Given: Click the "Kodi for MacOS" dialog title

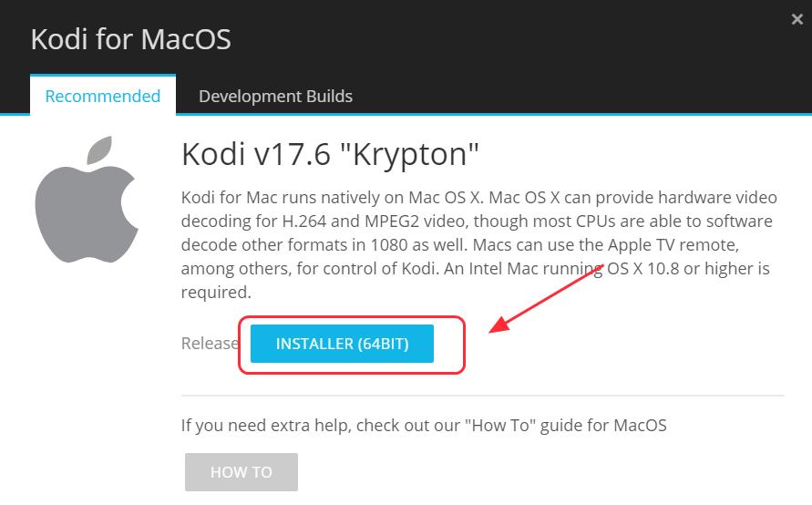Looking at the screenshot, I should [x=131, y=40].
